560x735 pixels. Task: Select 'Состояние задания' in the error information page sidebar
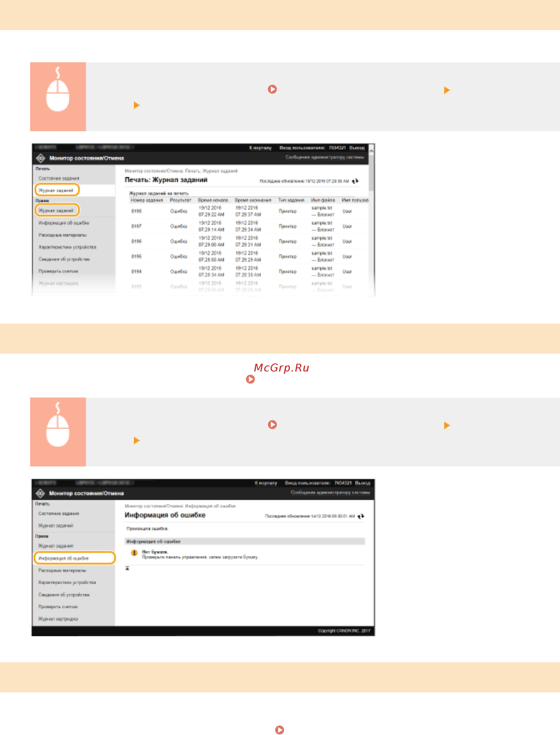click(59, 514)
